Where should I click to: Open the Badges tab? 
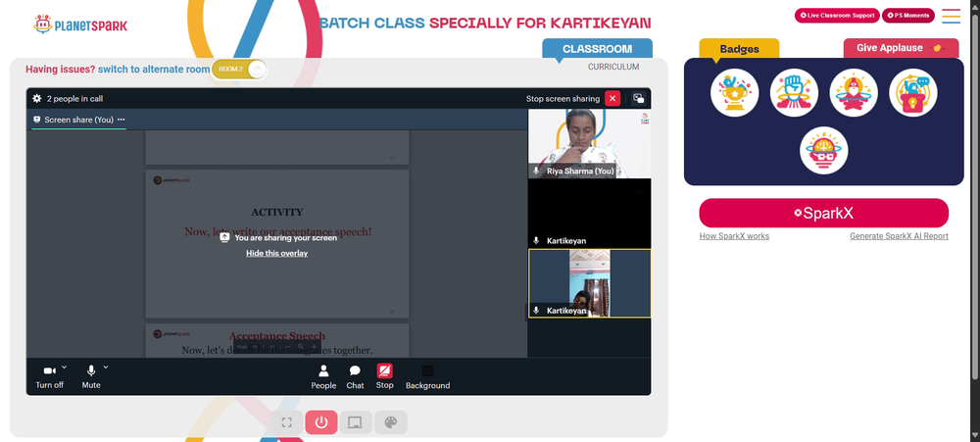[739, 49]
